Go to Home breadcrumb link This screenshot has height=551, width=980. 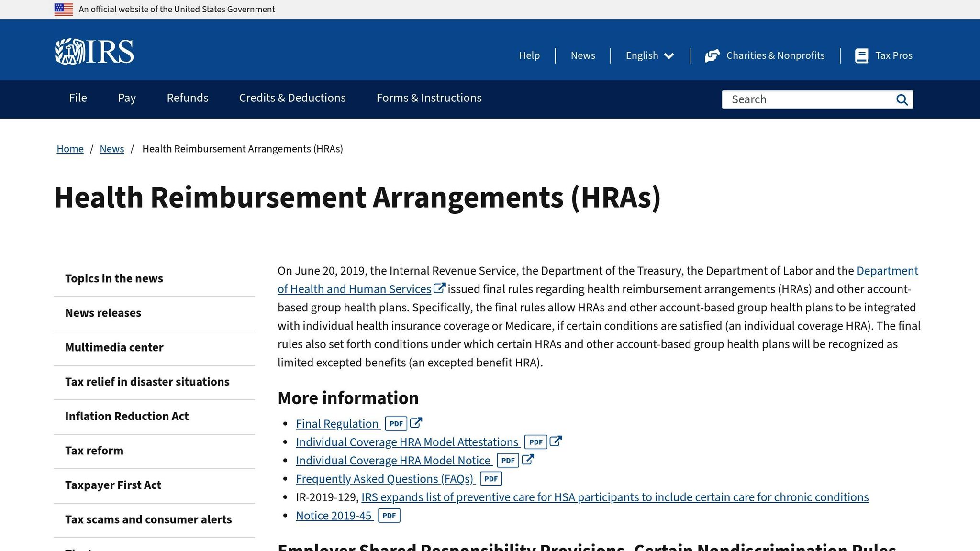tap(70, 149)
